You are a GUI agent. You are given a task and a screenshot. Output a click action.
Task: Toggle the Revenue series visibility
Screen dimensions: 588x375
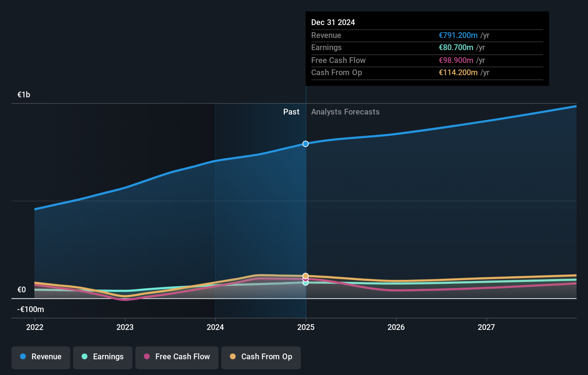[40, 357]
